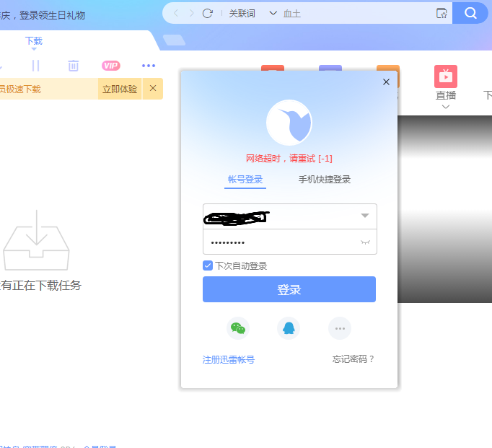This screenshot has width=492, height=448.
Task: Click the trash delete icon in download toolbar
Action: 73,66
